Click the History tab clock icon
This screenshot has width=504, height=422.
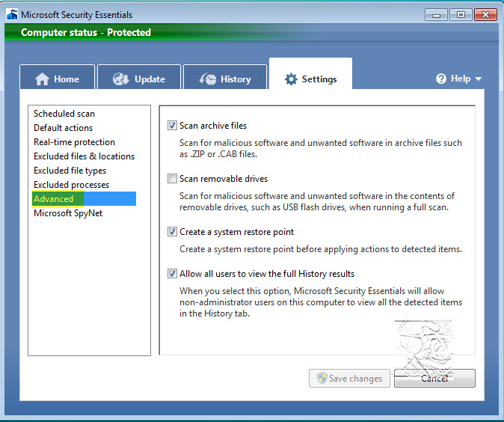point(208,79)
